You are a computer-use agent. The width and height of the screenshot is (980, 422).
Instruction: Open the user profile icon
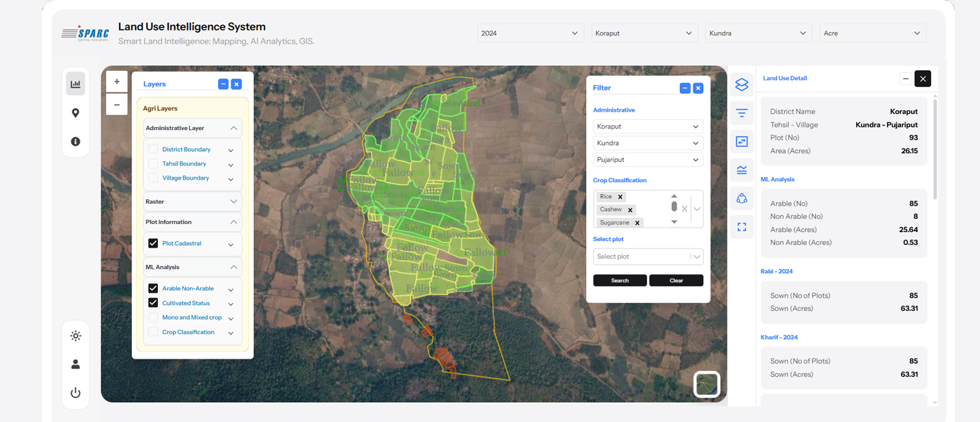click(76, 364)
